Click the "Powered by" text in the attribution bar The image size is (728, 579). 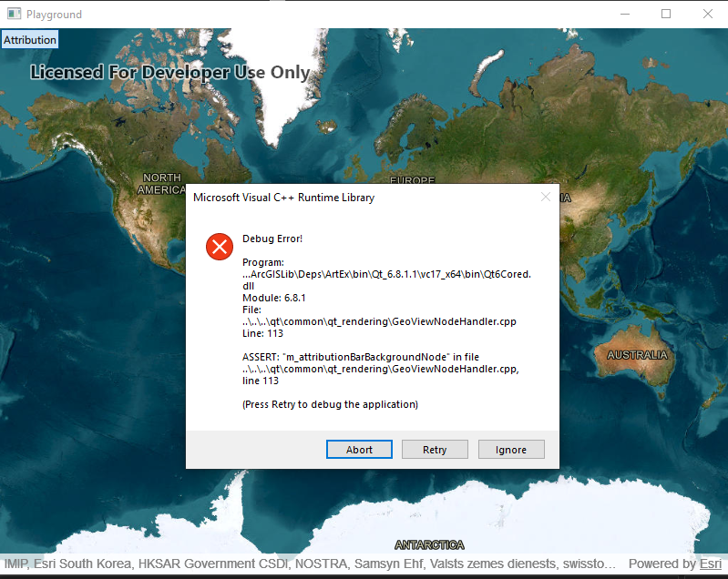point(662,564)
